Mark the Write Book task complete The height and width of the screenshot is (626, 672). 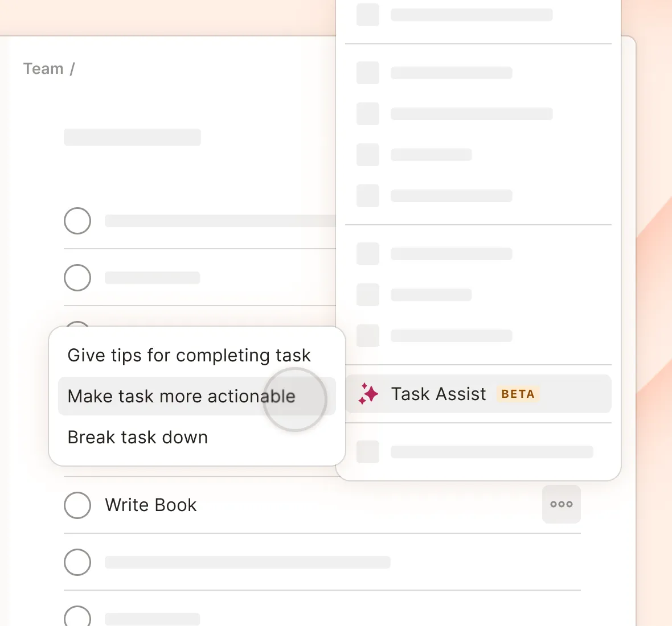(77, 505)
